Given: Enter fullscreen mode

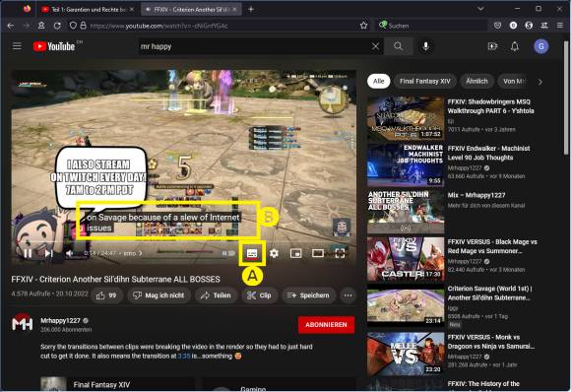Looking at the screenshot, I should coord(340,253).
